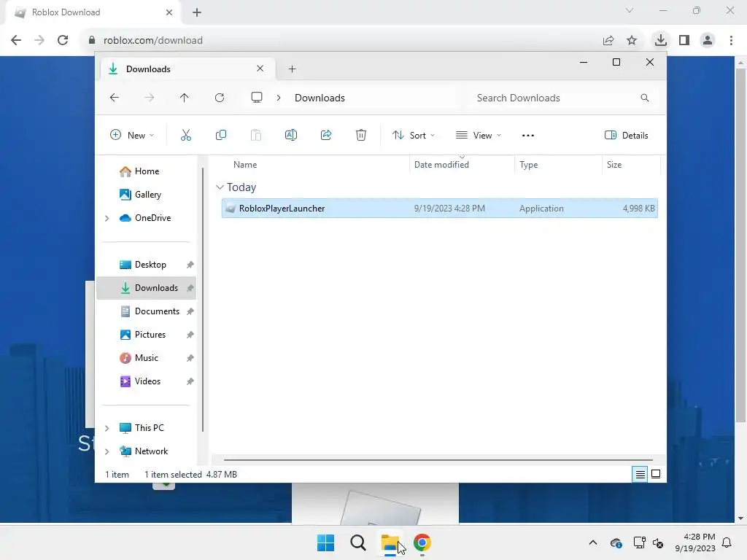Switch to details list view icon in status bar
The height and width of the screenshot is (560, 747).
pyautogui.click(x=640, y=474)
